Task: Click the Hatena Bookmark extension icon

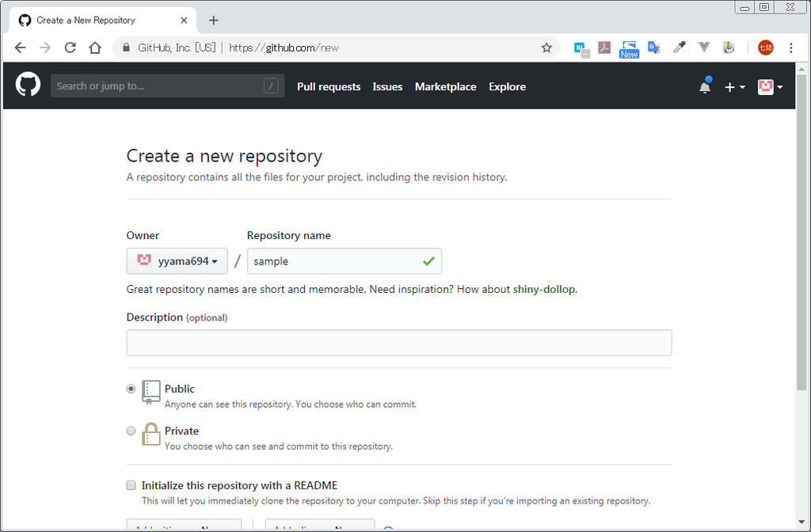Action: tap(581, 48)
